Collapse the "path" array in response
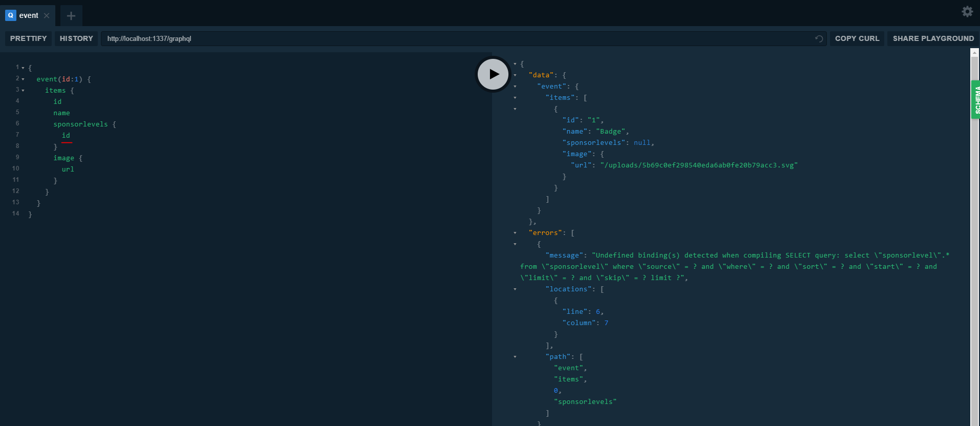The height and width of the screenshot is (426, 980). point(515,357)
